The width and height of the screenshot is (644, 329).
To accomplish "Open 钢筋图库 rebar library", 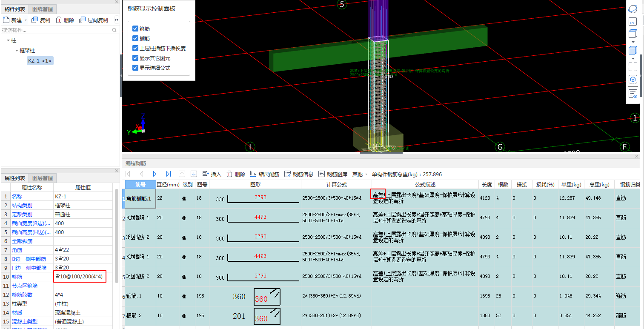I will [332, 174].
